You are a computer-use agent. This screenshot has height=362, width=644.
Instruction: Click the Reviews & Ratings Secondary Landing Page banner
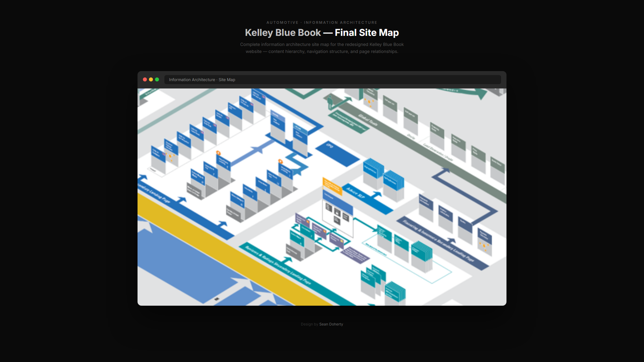pos(278,265)
